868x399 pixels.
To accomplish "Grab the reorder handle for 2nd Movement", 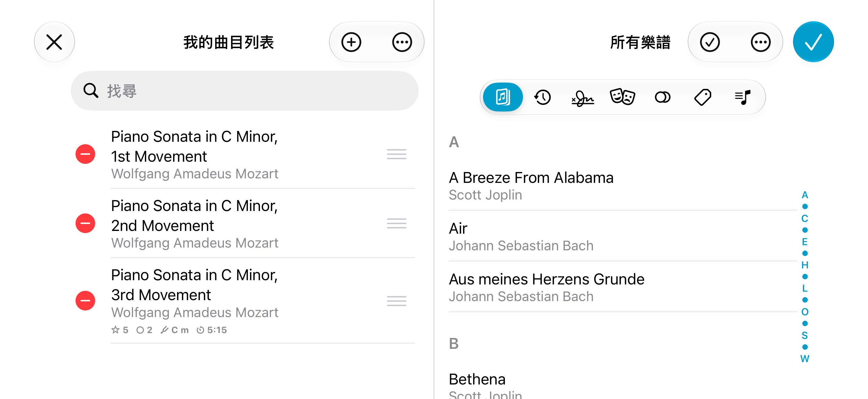I will [x=396, y=223].
